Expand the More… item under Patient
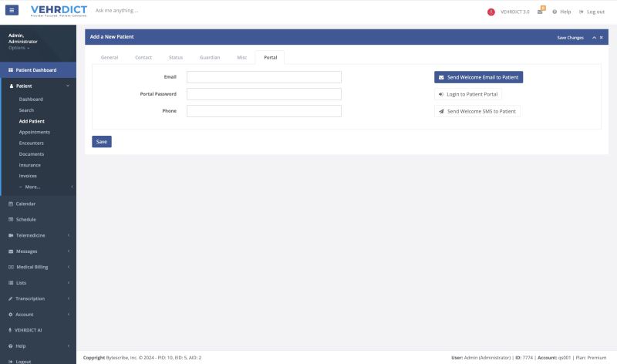 pyautogui.click(x=32, y=187)
